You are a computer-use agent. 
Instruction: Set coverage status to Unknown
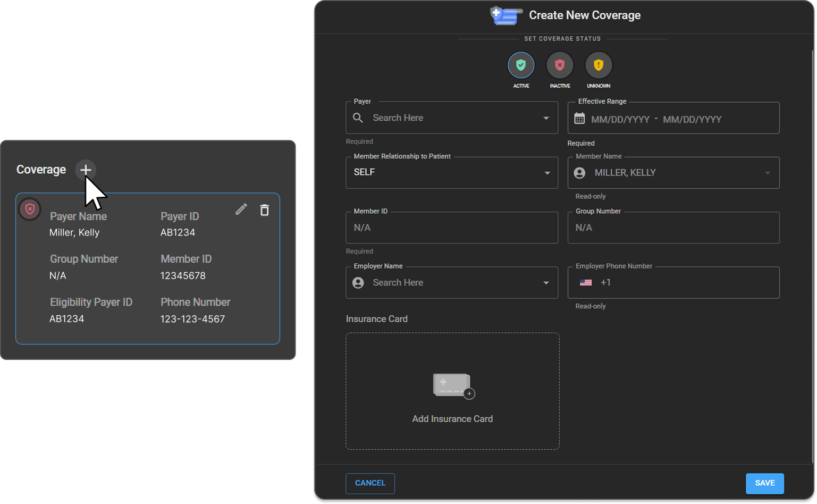click(x=599, y=65)
